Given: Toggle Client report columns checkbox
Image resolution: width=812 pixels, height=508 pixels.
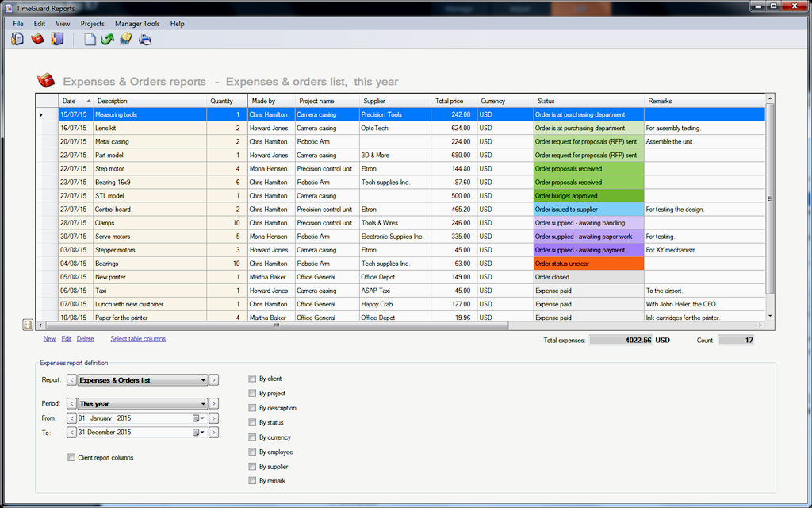Looking at the screenshot, I should coord(71,458).
